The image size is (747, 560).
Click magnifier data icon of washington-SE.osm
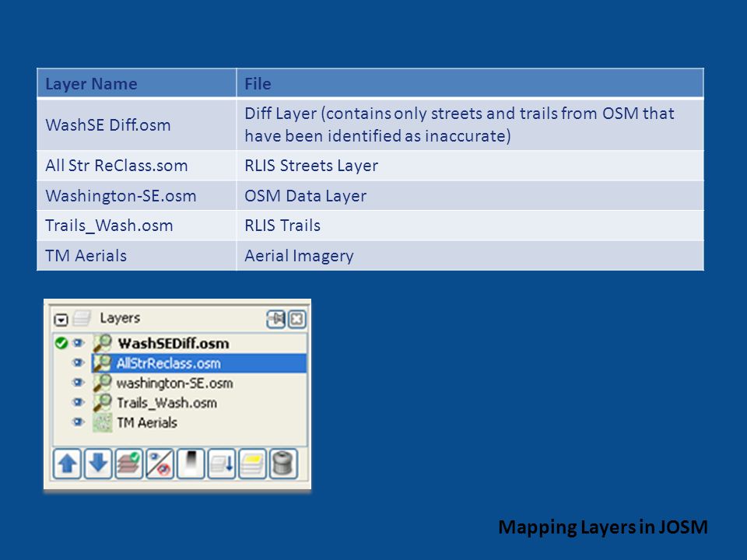[102, 383]
